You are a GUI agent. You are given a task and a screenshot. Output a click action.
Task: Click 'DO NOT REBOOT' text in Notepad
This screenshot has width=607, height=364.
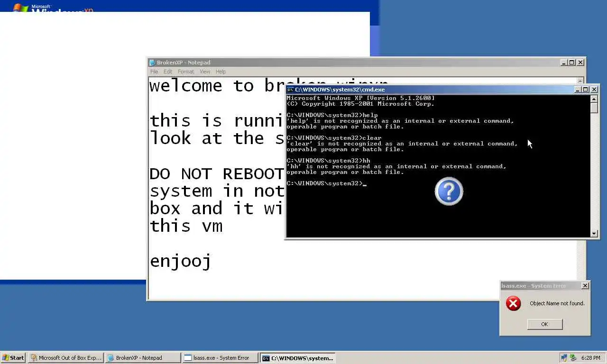(x=216, y=174)
